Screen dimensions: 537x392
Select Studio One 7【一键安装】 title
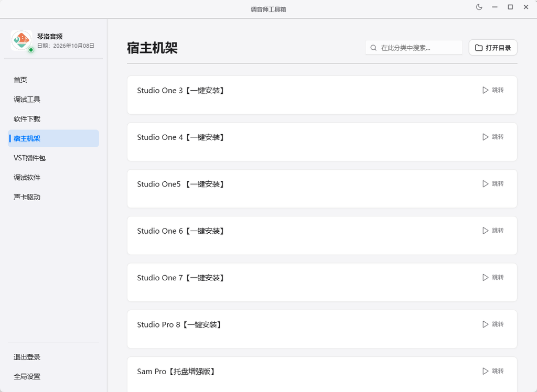pyautogui.click(x=182, y=278)
